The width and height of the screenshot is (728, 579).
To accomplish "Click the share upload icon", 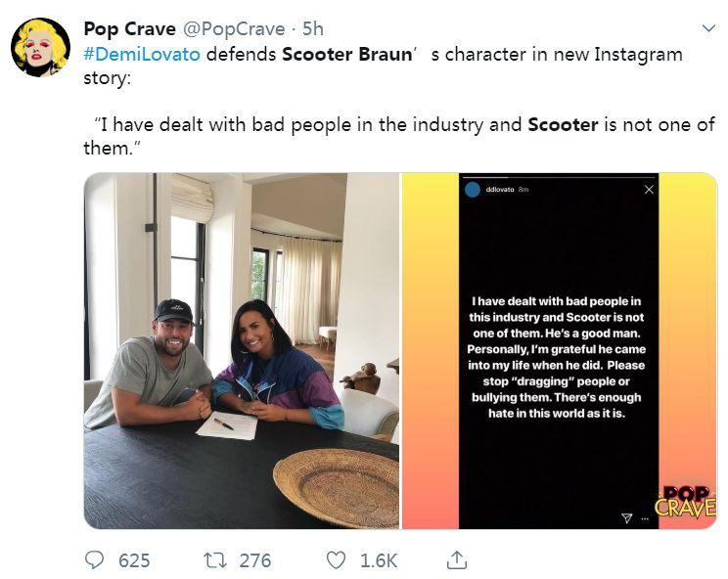I will 456,559.
